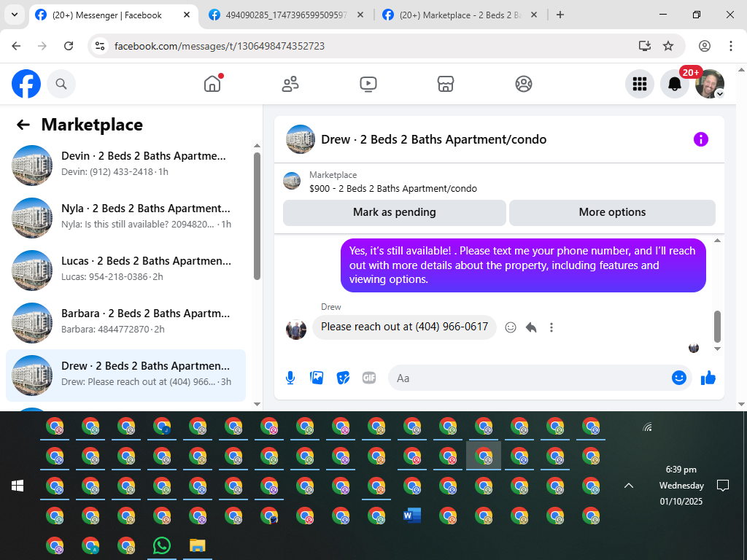Screen dimensions: 747x560
Task: Open more options dots on Drew's message
Action: pyautogui.click(x=551, y=327)
